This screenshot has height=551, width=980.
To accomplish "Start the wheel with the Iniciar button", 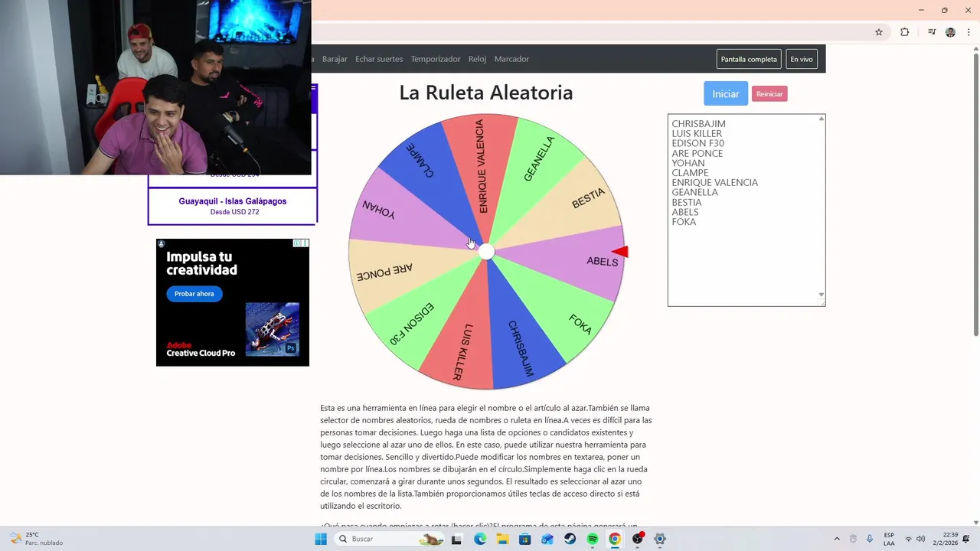I will [726, 93].
